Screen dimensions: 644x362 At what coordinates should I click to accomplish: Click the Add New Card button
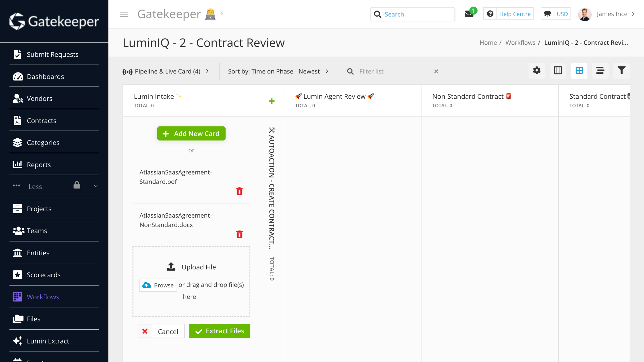pyautogui.click(x=191, y=134)
